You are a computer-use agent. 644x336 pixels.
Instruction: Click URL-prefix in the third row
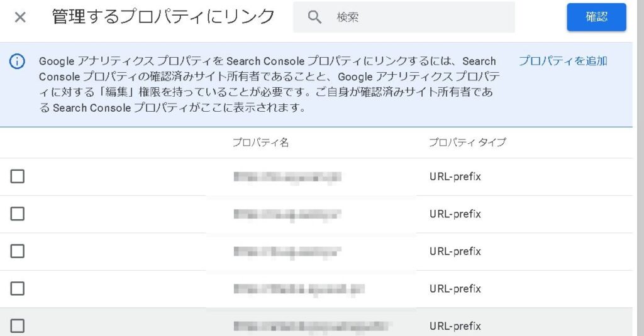[x=455, y=251]
